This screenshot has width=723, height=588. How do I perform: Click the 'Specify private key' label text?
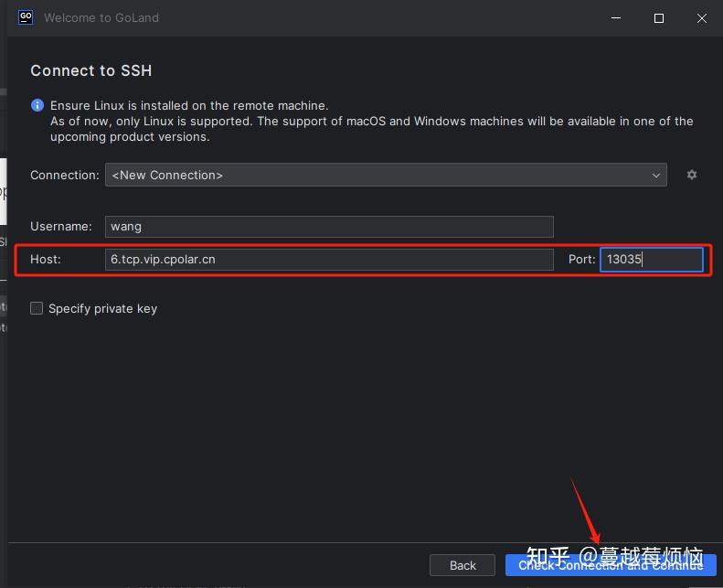point(102,308)
